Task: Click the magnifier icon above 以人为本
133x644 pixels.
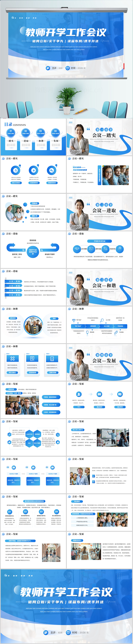Action: 102,320
